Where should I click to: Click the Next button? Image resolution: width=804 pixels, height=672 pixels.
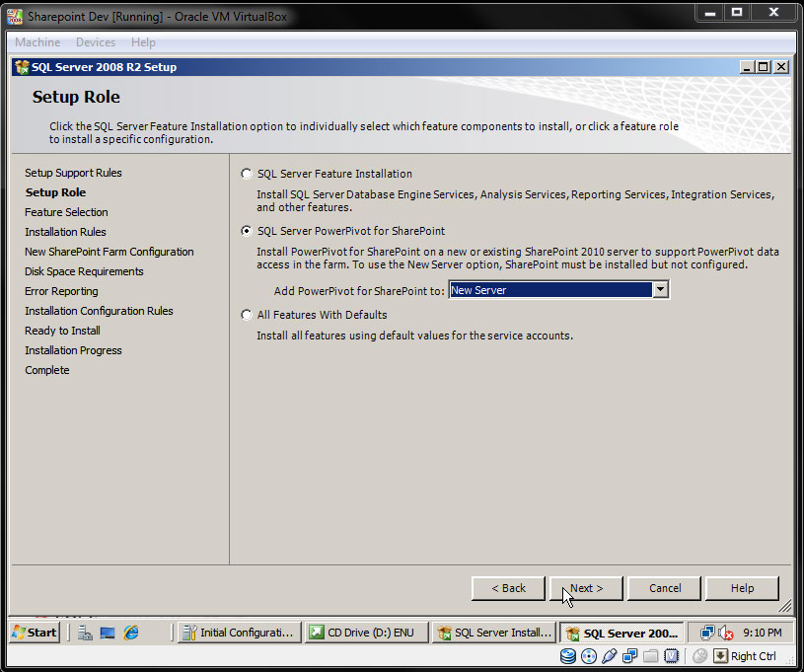586,588
